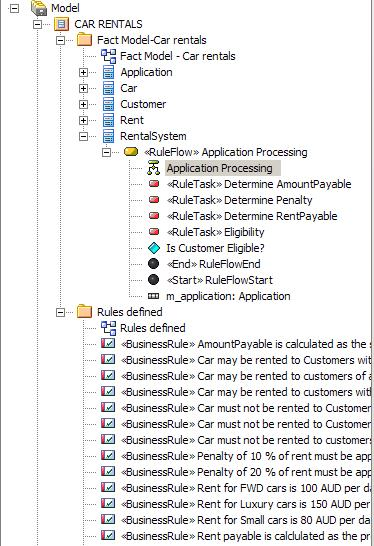The height and width of the screenshot is (546, 374).
Task: Click the RuleTask Eligibility red icon
Action: click(154, 232)
